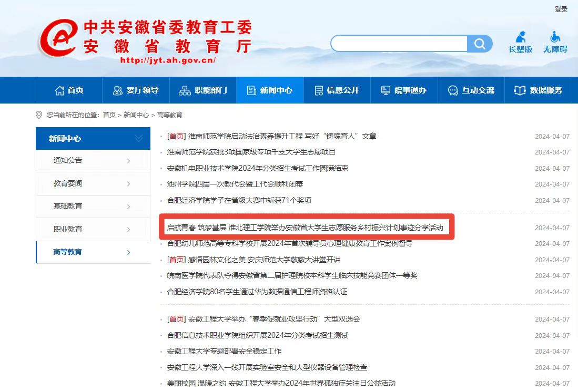Click the 登录 login link
Screen dimensions: 578x392
[x=561, y=9]
